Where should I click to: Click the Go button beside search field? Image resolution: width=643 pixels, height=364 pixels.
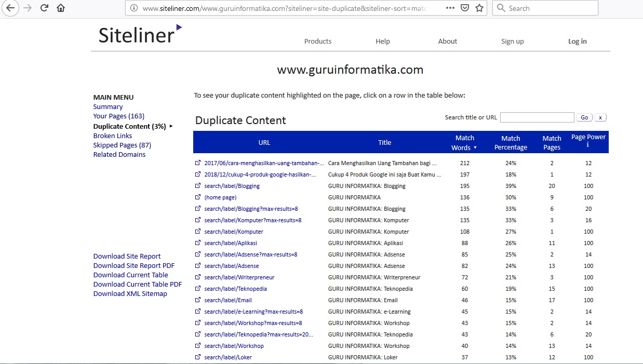pos(584,117)
